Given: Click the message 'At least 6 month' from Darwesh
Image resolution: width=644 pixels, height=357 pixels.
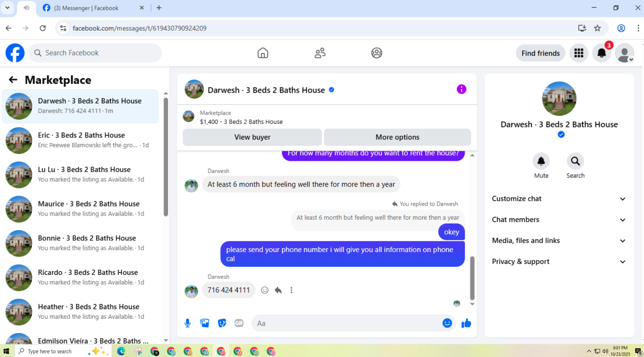Looking at the screenshot, I should (x=301, y=184).
